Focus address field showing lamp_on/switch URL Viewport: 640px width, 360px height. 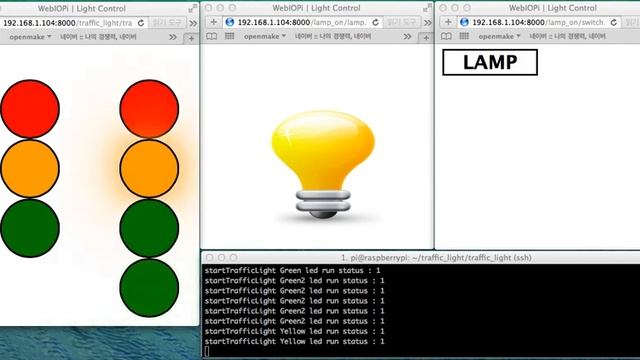pos(538,22)
